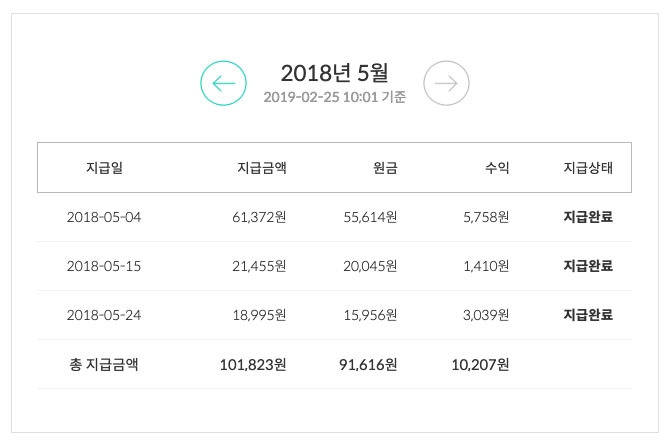Click the 지급일 column header
Image resolution: width=668 pixels, height=442 pixels.
(x=105, y=168)
